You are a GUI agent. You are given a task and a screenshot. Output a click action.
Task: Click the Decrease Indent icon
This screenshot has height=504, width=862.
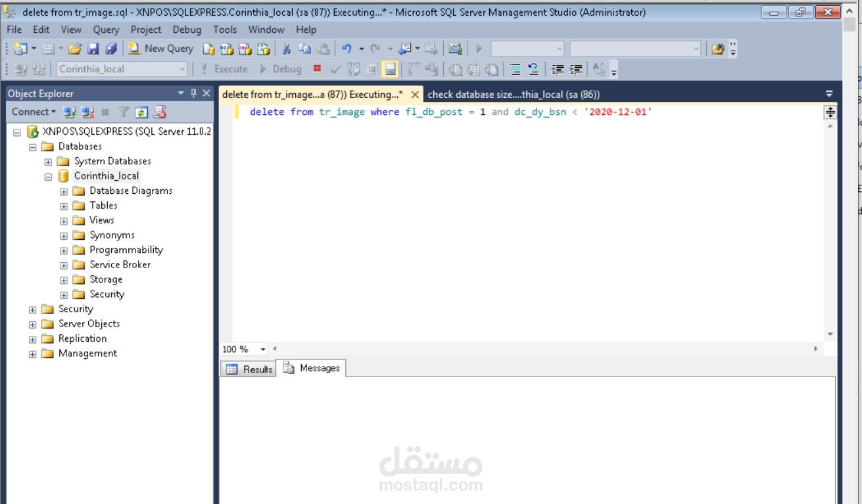pyautogui.click(x=558, y=69)
